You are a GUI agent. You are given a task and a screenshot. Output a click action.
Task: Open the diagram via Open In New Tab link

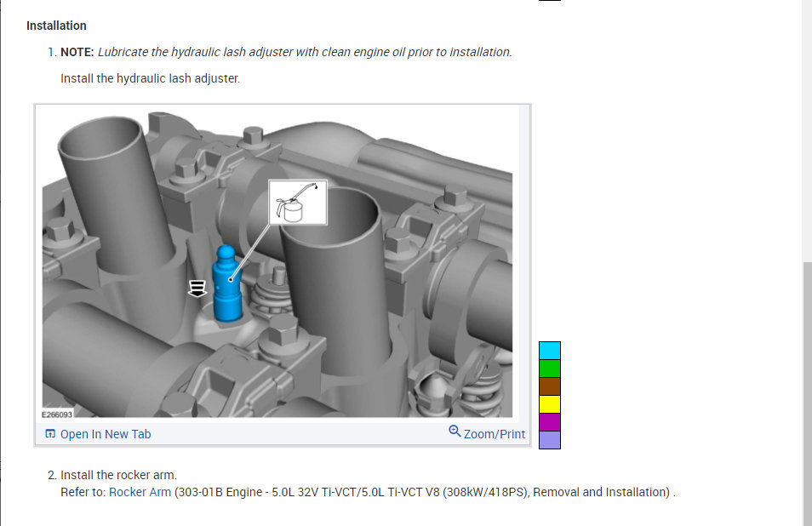[106, 434]
